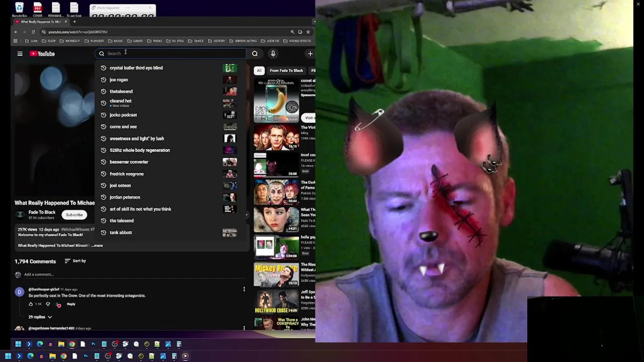The height and width of the screenshot is (362, 644).
Task: Choose 'sweetness and light by lush' suggestion
Action: [x=169, y=138]
